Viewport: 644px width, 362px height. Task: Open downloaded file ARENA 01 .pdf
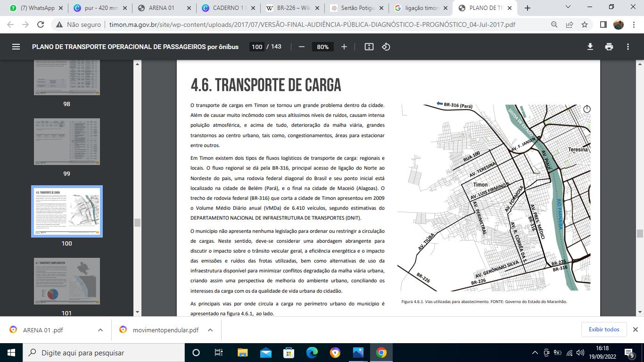[x=43, y=330]
